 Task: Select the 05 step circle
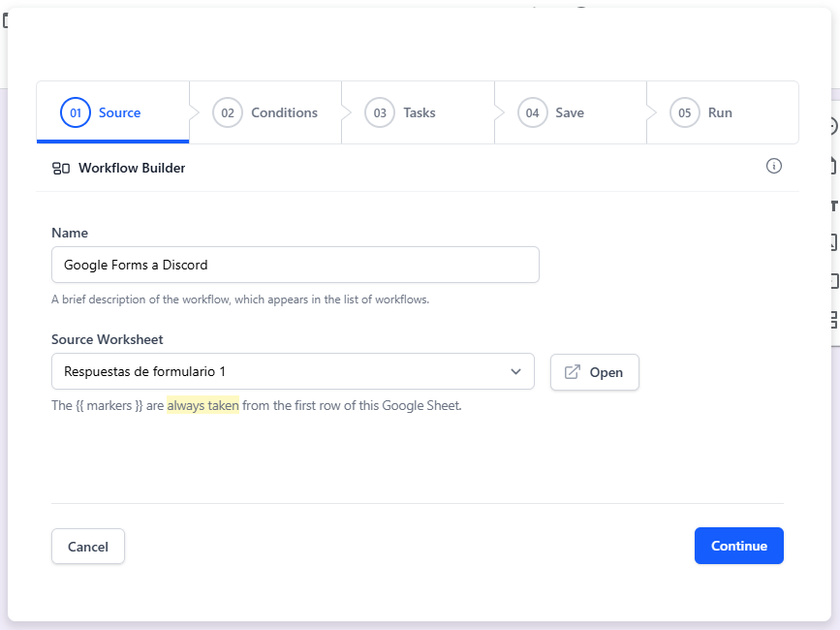(684, 112)
